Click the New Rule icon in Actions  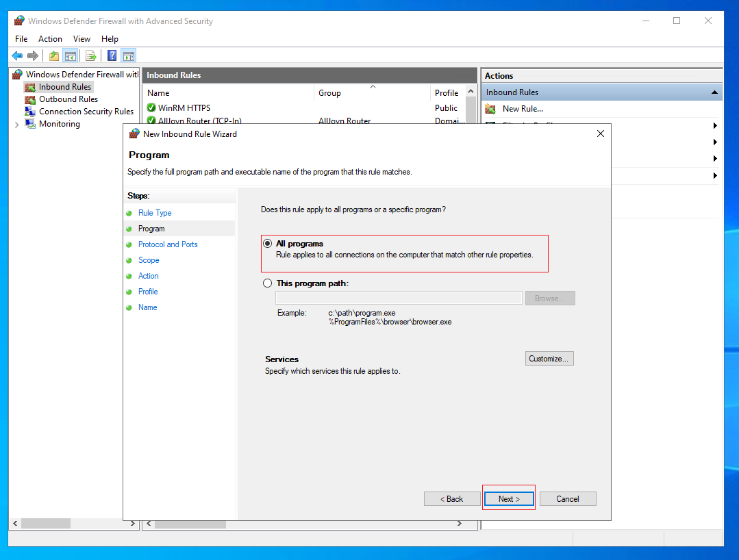(490, 110)
